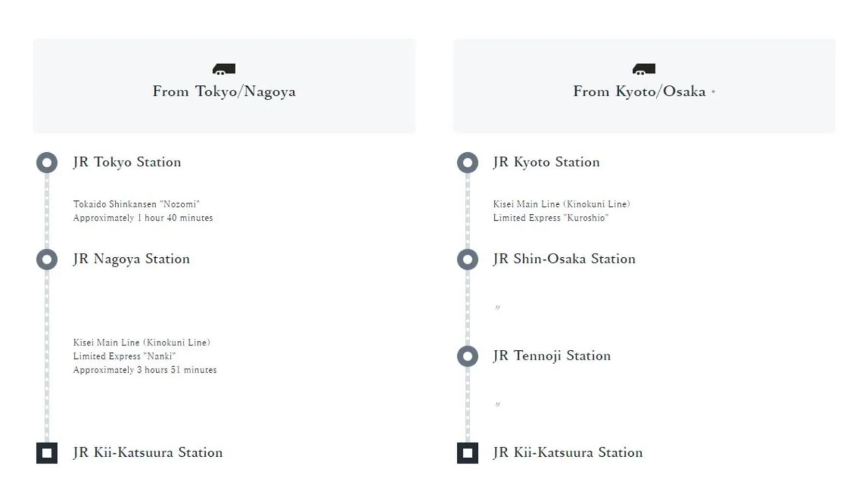Viewport: 868px width, 503px height.
Task: Click Limited Express "Nanki" text
Action: tap(124, 356)
